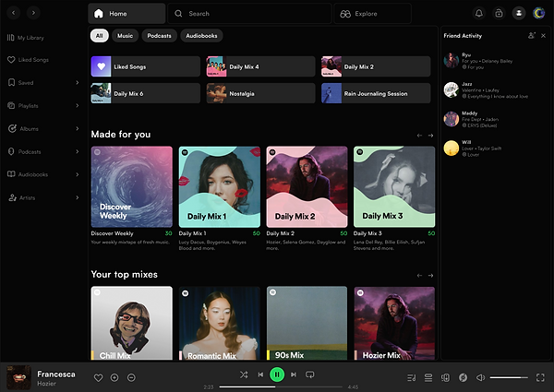
Task: Expand the Saved section chevron
Action: [77, 83]
